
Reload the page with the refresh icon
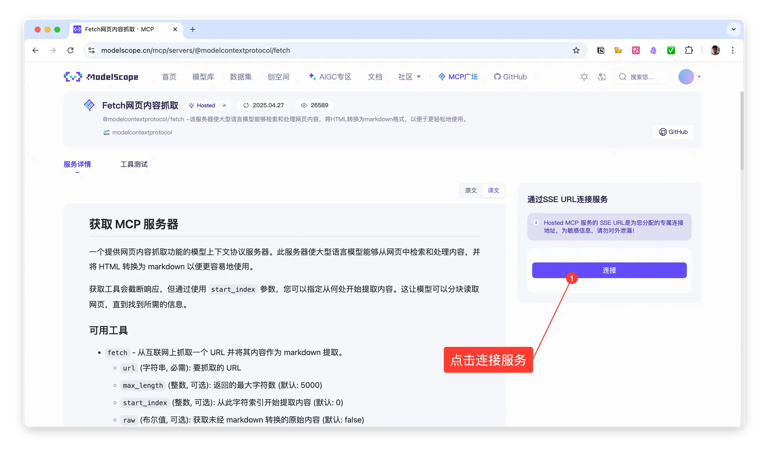[70, 50]
